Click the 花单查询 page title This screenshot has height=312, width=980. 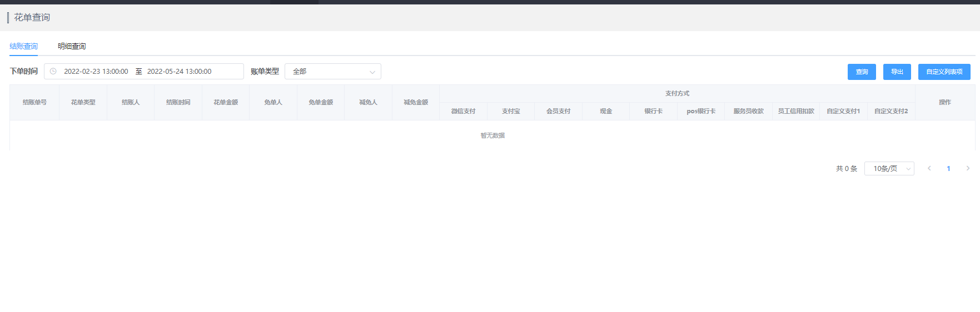click(x=32, y=17)
